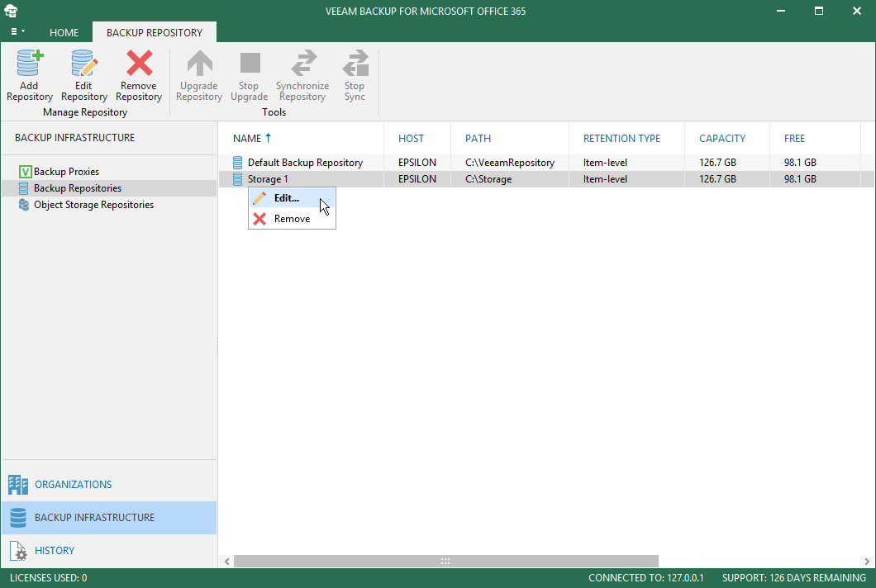Viewport: 876px width, 588px height.
Task: Click the red X icon beside Remove
Action: [x=259, y=218]
